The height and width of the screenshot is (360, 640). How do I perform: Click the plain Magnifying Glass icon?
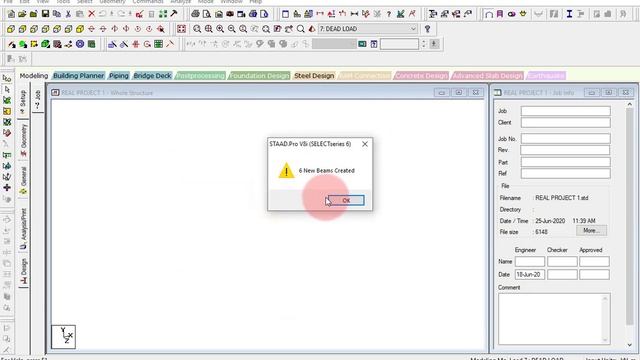click(300, 29)
